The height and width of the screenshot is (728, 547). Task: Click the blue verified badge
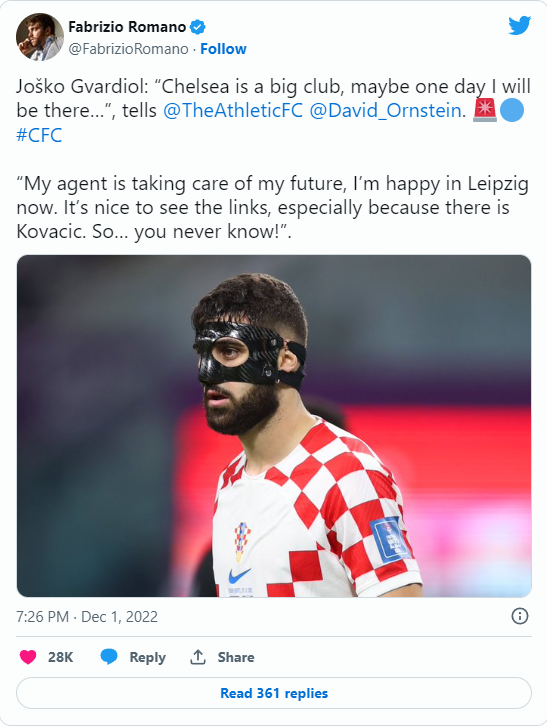(198, 27)
